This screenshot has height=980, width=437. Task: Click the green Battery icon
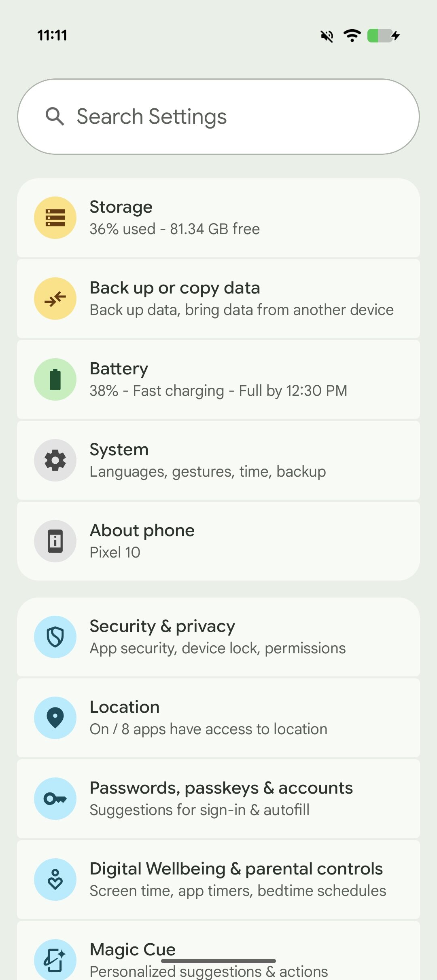coord(55,379)
